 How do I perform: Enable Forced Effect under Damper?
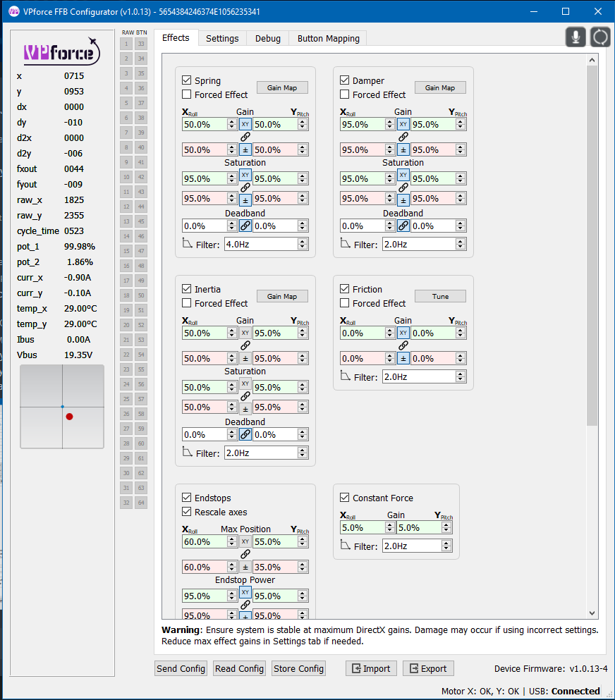coord(344,94)
